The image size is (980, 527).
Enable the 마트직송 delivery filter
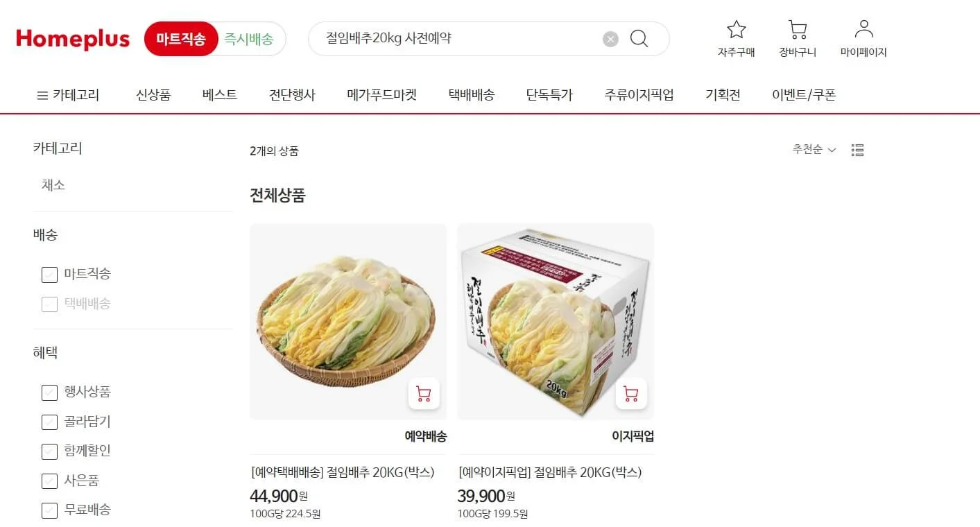click(49, 275)
